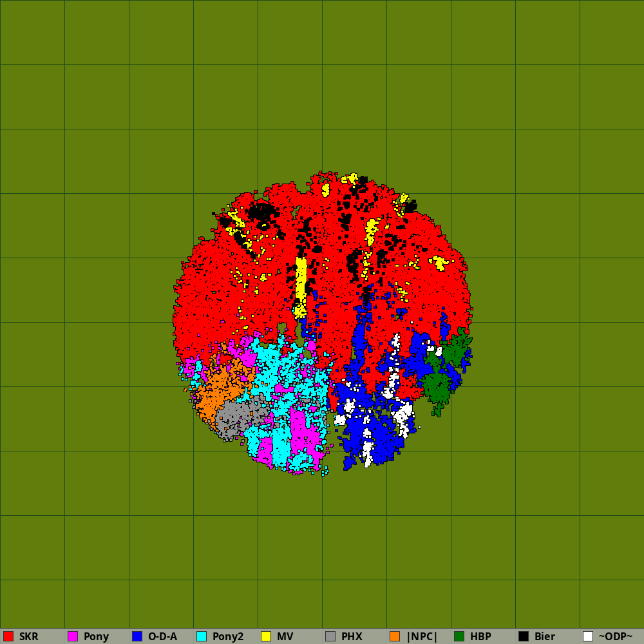
Task: Select the PHX legend label
Action: pos(352,637)
